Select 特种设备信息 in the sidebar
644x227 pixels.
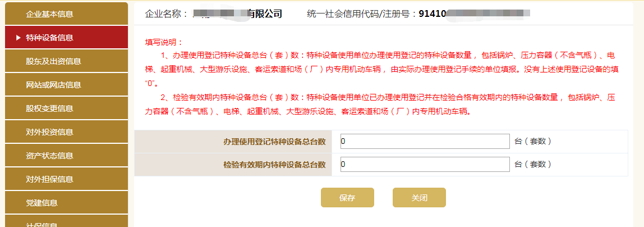[x=49, y=38]
